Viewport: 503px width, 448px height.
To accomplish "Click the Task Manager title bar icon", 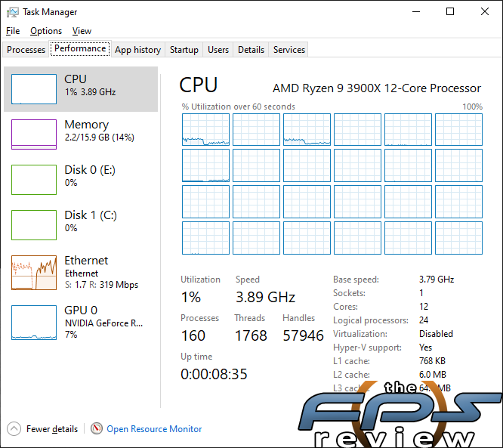I will tap(13, 12).
